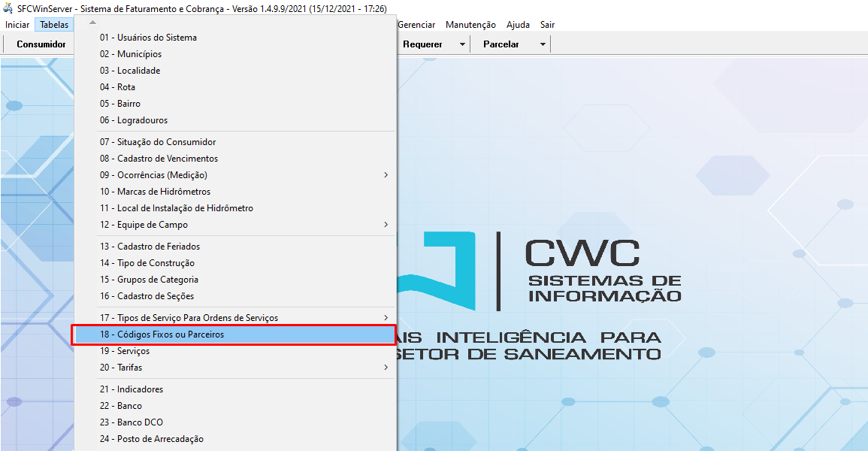The width and height of the screenshot is (868, 451).
Task: Open 01 - Usuários do Sistema
Action: pos(148,38)
